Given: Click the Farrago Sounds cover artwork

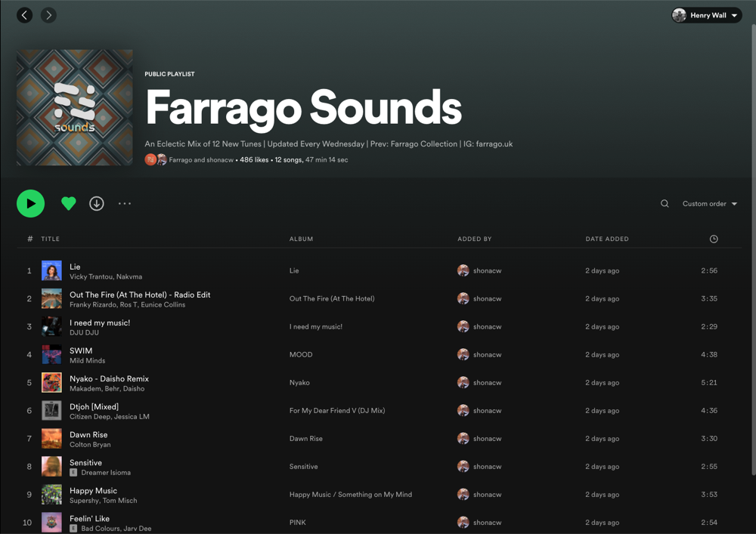Looking at the screenshot, I should coord(74,107).
